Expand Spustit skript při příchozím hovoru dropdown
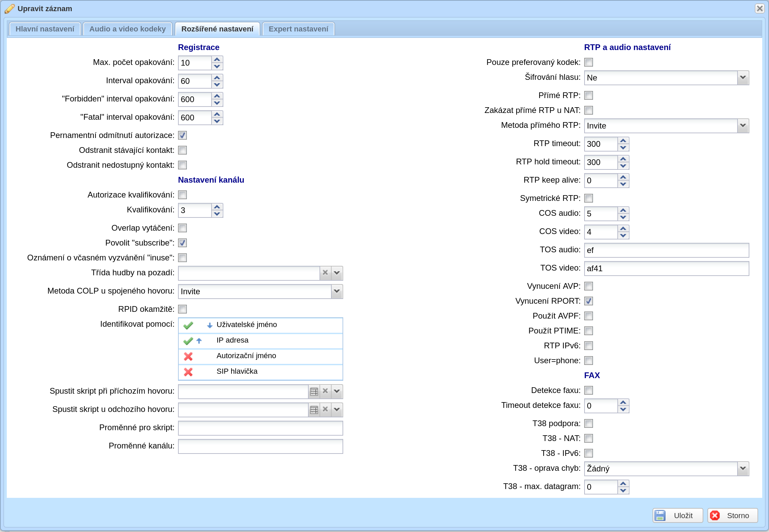The width and height of the screenshot is (769, 532). 337,391
